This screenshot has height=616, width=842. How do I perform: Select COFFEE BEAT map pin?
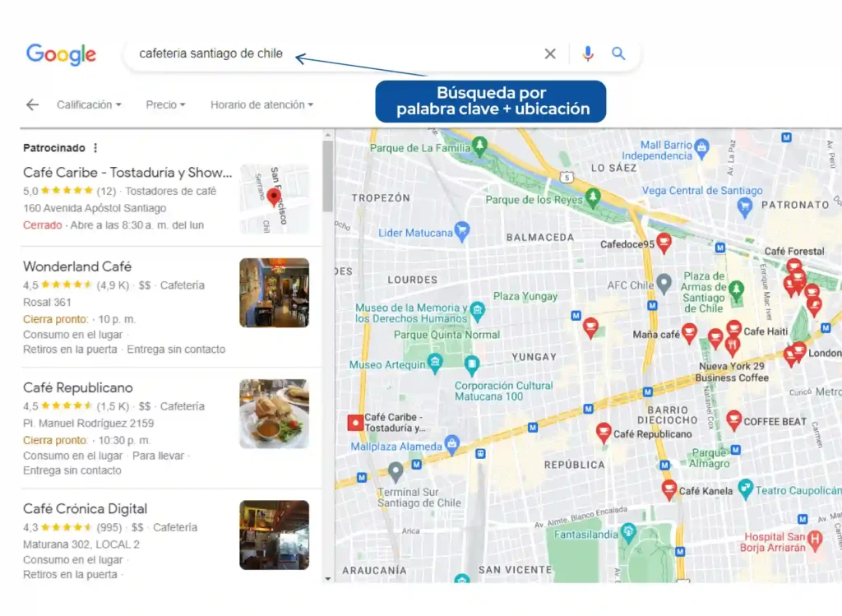(x=733, y=420)
